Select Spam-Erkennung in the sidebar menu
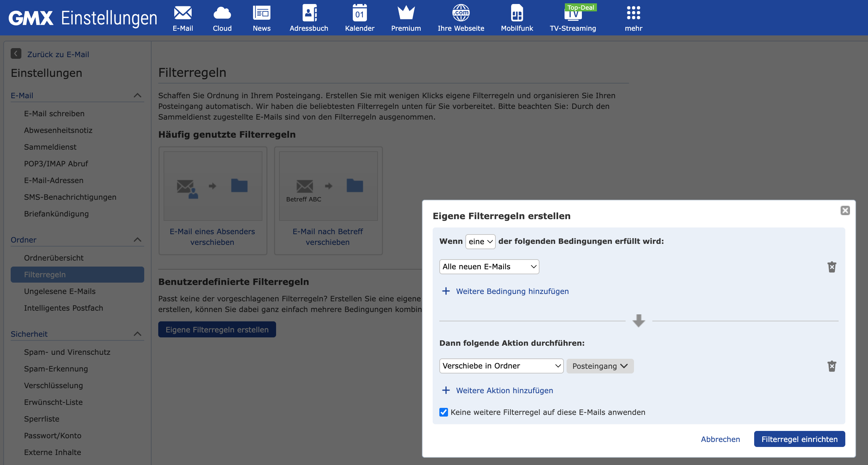This screenshot has width=868, height=465. [56, 368]
